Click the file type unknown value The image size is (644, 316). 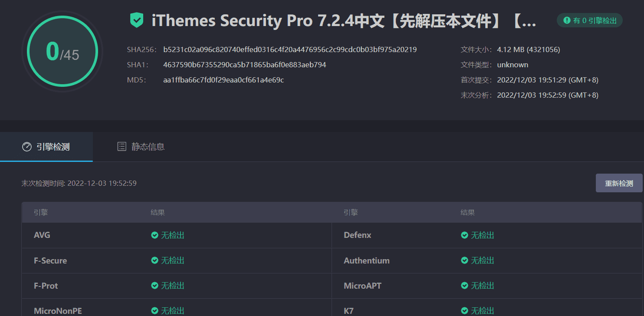point(513,65)
